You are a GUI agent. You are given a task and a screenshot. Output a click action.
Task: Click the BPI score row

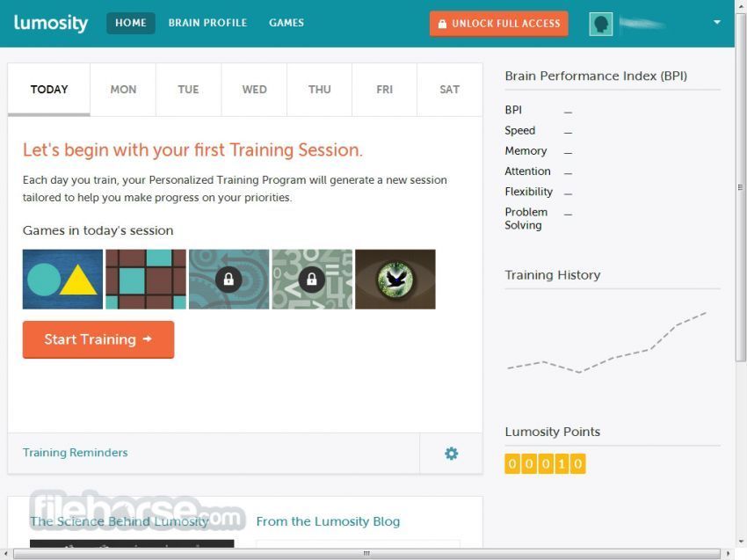(539, 110)
